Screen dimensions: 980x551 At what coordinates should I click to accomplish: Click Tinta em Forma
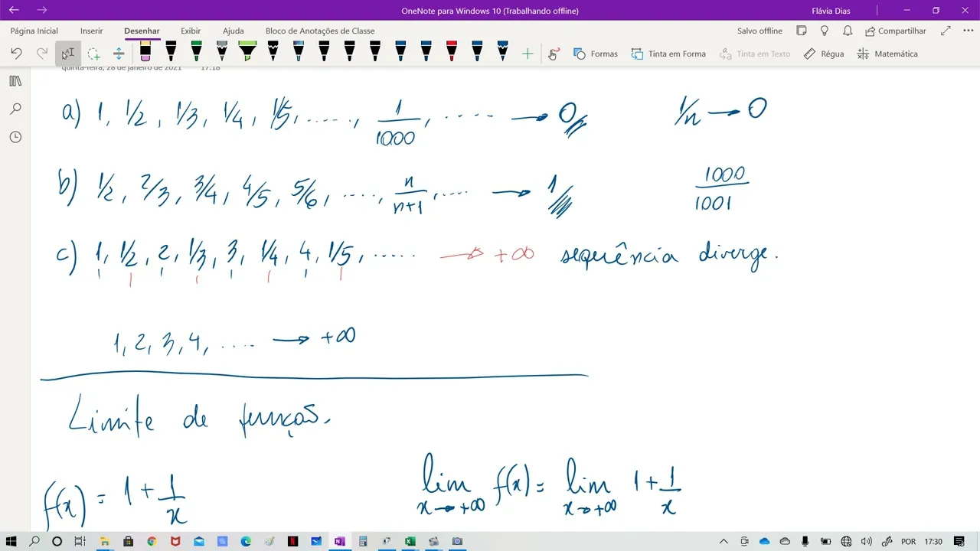tap(668, 54)
